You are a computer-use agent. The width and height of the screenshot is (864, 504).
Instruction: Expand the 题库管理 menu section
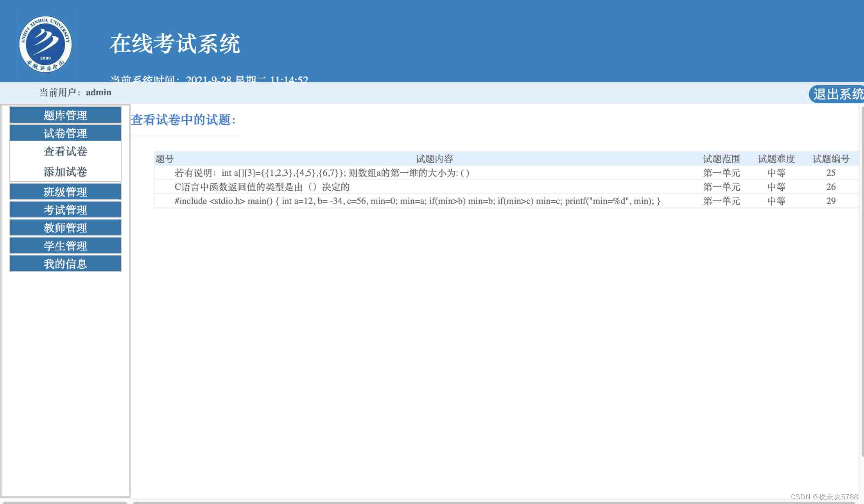pos(65,115)
